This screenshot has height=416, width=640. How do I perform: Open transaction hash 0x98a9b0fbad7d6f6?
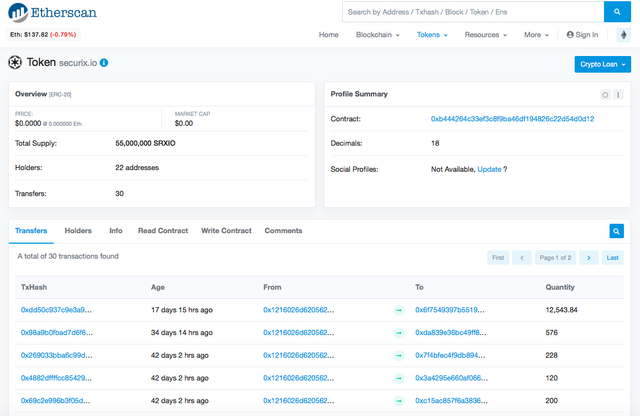[57, 332]
